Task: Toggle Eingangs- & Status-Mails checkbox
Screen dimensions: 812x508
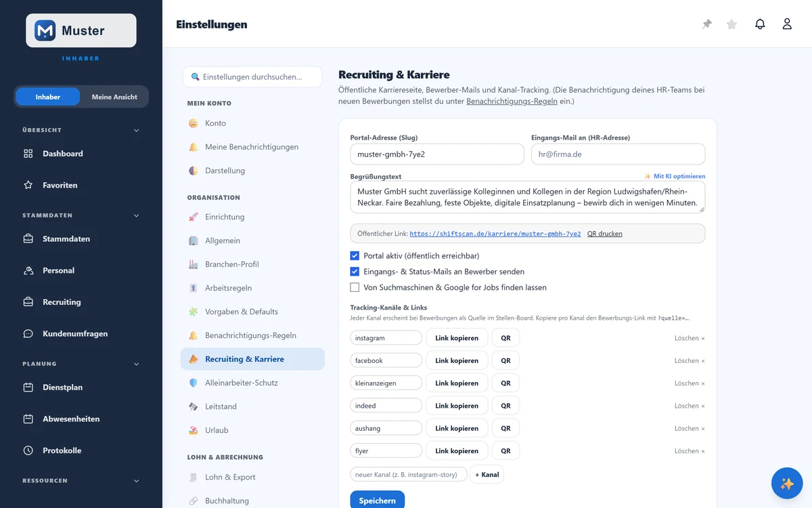Action: [x=355, y=272]
